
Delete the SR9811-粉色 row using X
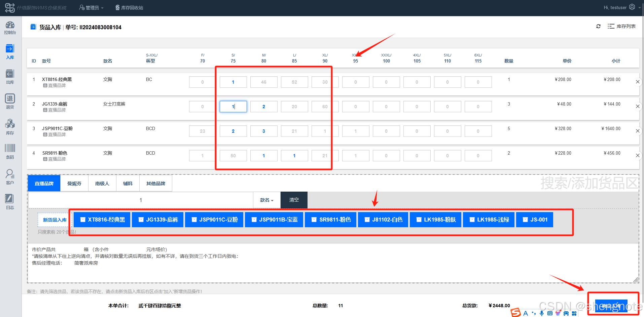click(637, 155)
